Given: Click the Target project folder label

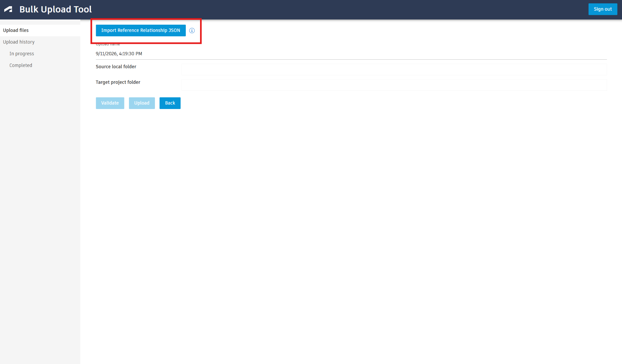Looking at the screenshot, I should coord(118,82).
